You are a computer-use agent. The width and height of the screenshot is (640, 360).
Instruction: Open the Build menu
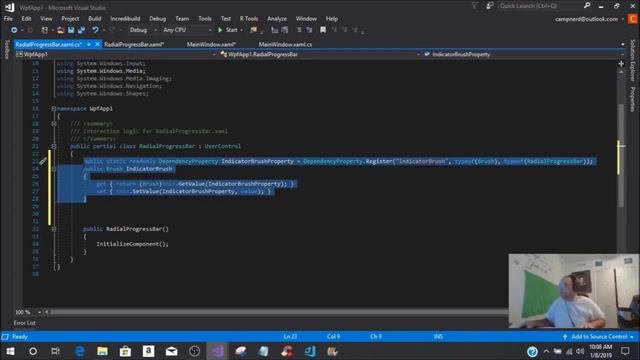tap(95, 19)
